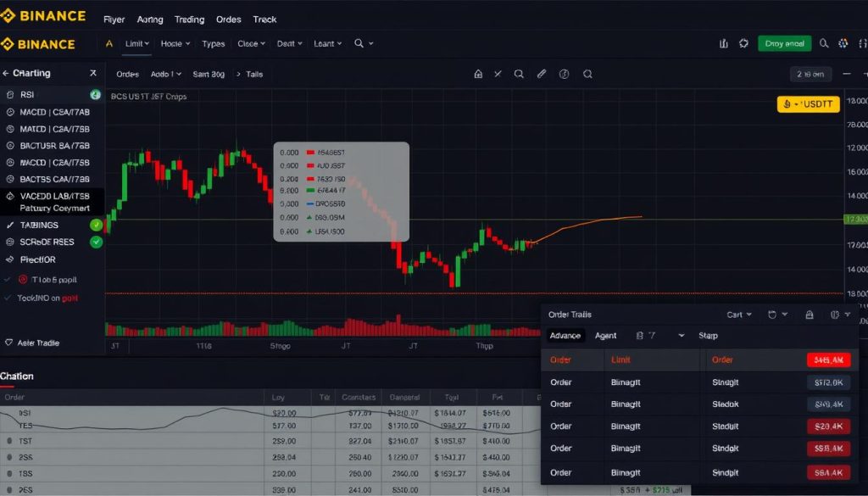Screen dimensions: 868x496
Task: Select the Chation tab above the table
Action: 17,376
